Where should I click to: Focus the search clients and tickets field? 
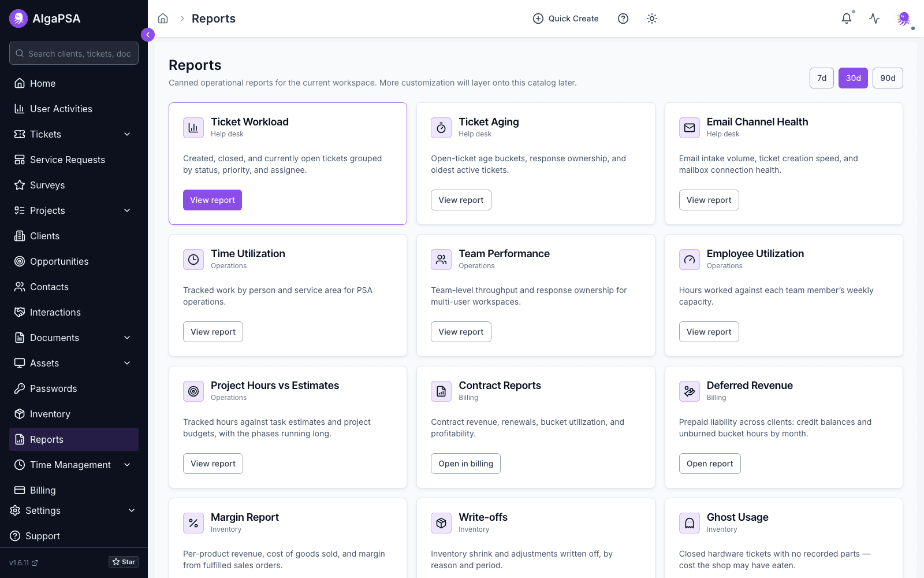click(74, 53)
